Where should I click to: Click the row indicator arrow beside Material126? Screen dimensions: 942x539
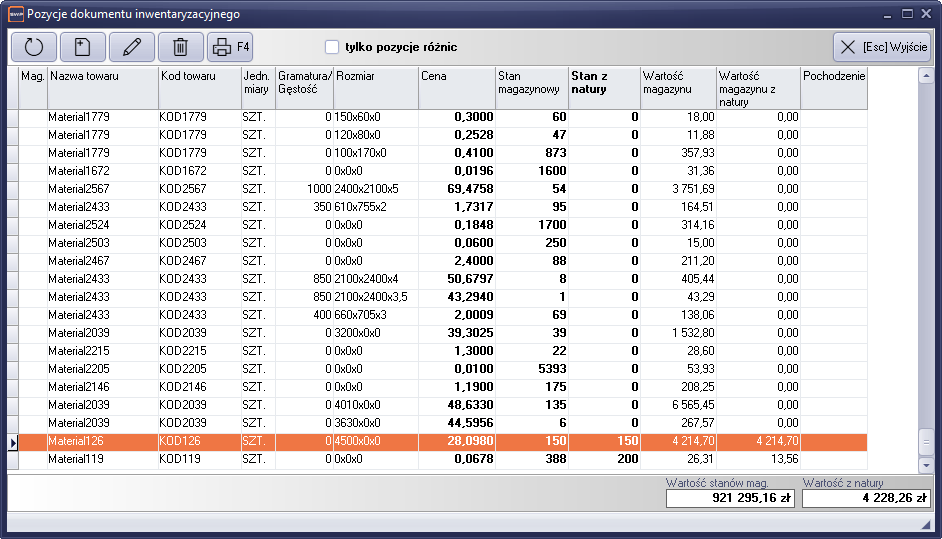pos(13,442)
